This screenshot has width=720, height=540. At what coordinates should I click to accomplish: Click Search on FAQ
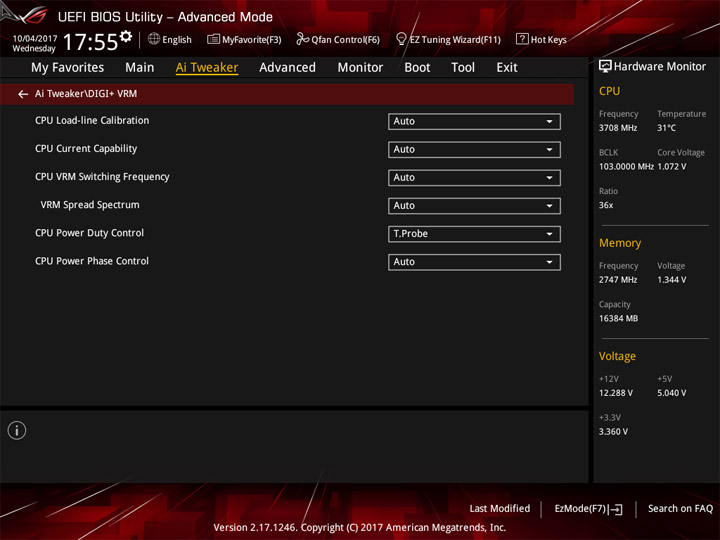tap(680, 509)
